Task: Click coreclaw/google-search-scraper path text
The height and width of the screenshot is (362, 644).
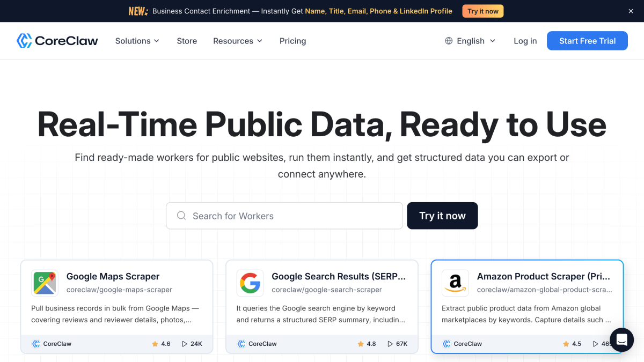Action: click(327, 290)
